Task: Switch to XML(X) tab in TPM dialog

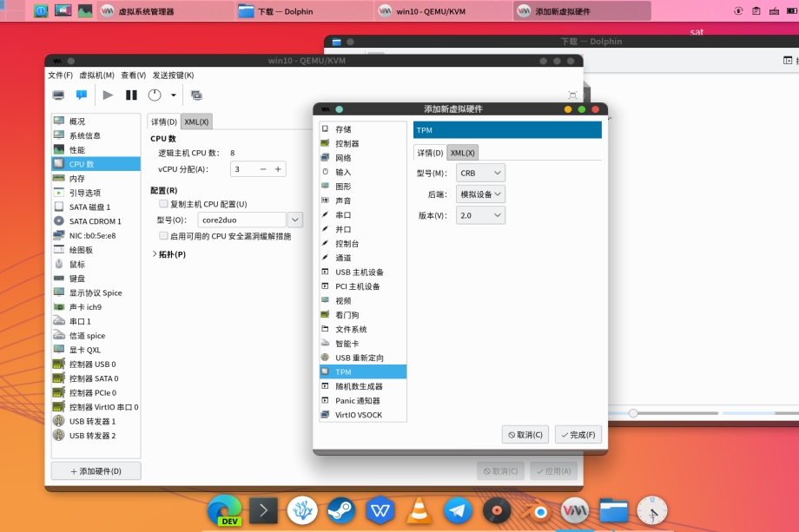Action: (463, 153)
